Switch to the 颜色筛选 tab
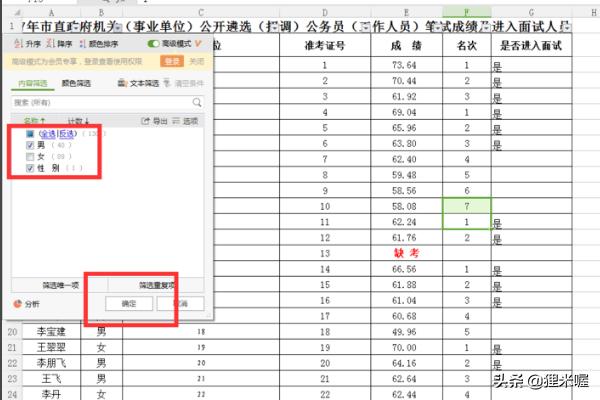 pyautogui.click(x=76, y=83)
